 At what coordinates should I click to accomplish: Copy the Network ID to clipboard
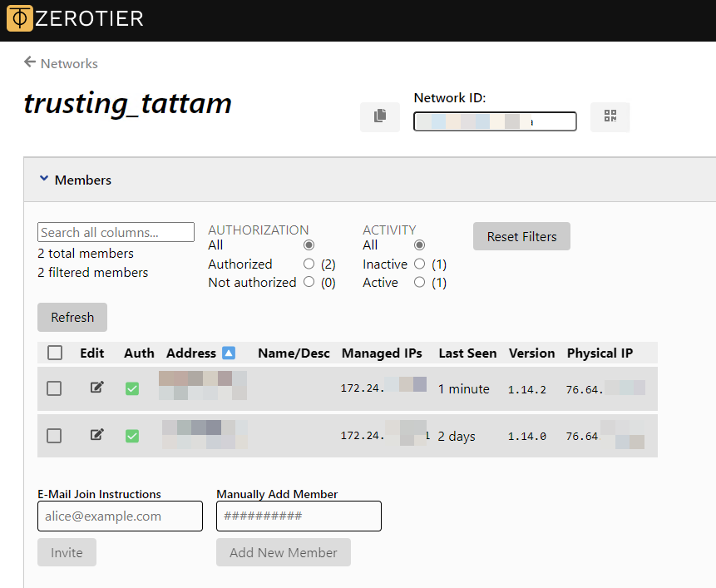[379, 116]
